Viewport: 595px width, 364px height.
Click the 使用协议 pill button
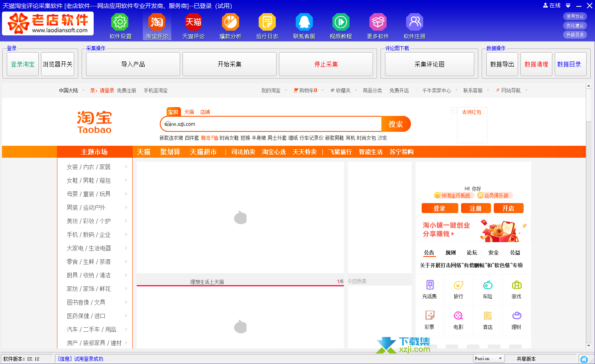pyautogui.click(x=575, y=16)
